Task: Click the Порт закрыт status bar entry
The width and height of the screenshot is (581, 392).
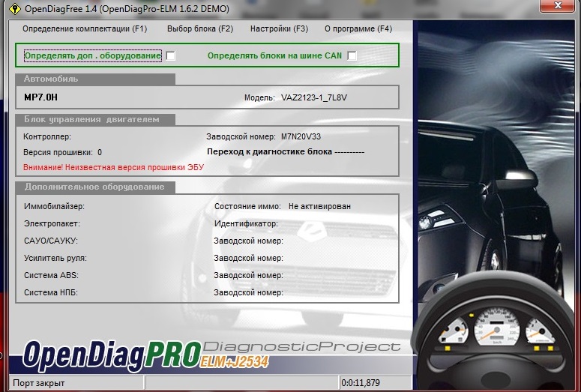Action: click(x=38, y=383)
